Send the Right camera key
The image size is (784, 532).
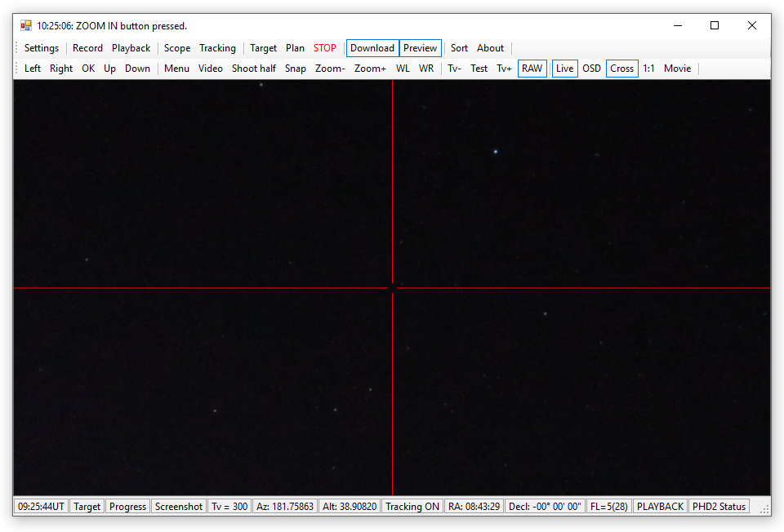point(61,69)
